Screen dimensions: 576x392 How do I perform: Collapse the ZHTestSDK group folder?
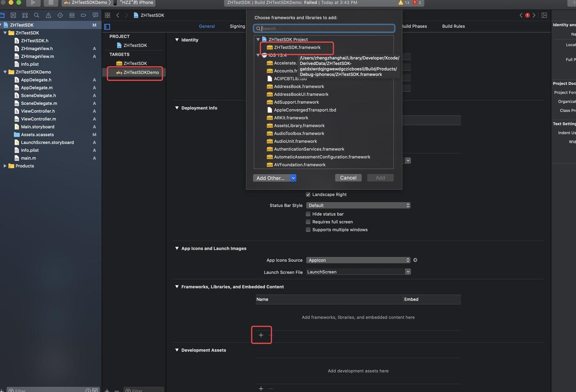[5, 33]
